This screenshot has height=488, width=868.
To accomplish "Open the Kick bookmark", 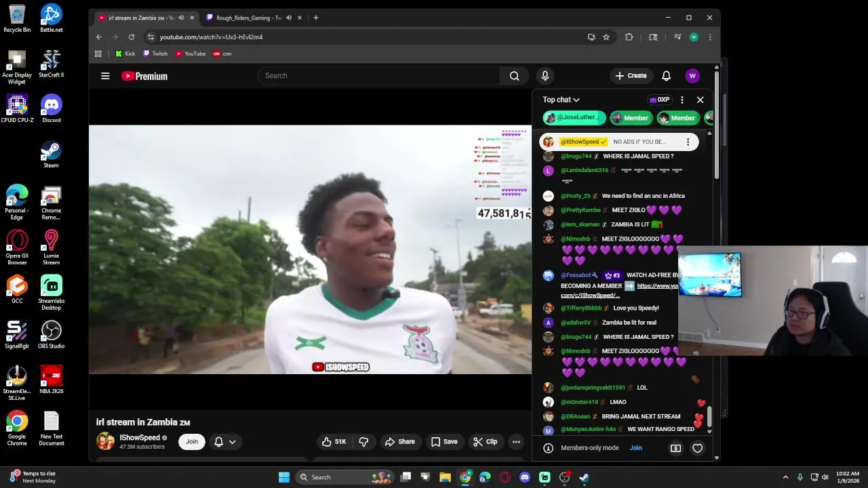I will 125,54.
